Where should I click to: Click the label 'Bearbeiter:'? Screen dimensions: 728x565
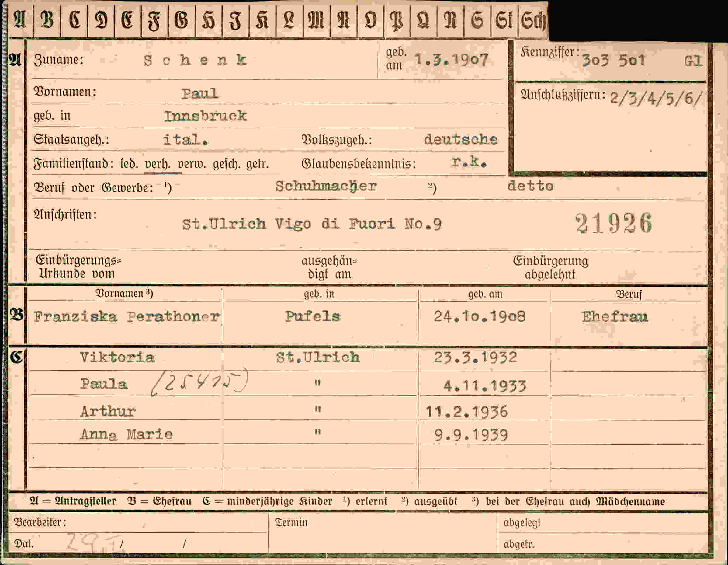[40, 522]
